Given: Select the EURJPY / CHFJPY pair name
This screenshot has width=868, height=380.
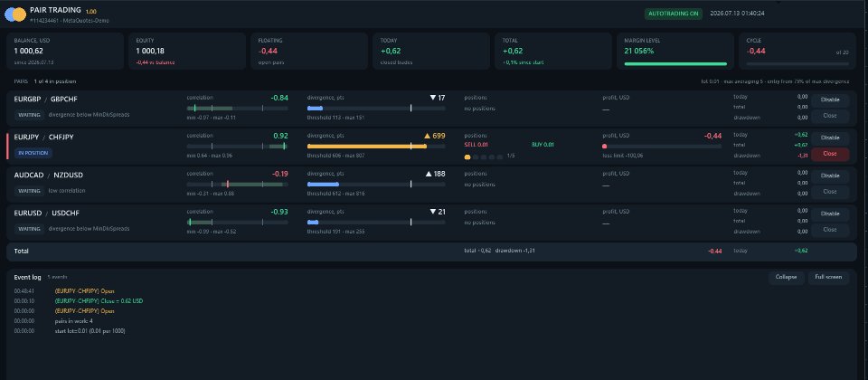Looking at the screenshot, I should (x=43, y=137).
